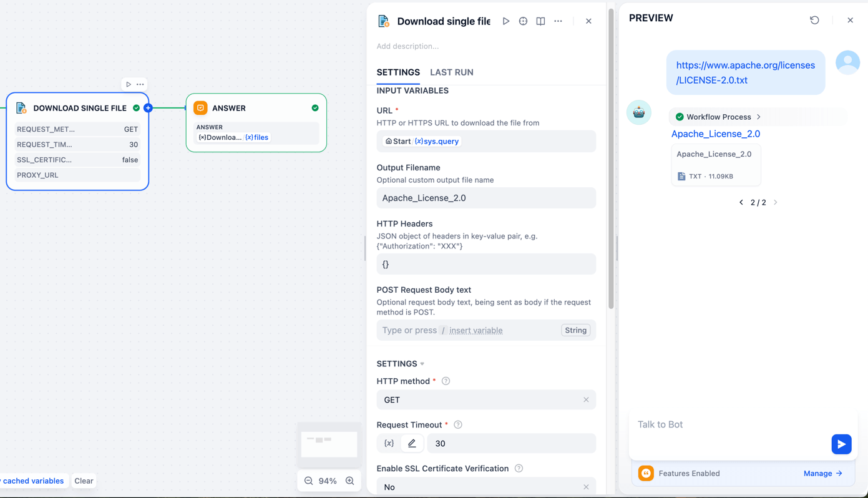The image size is (868, 498).
Task: Click the Apache_License_2.0 TXT file card
Action: click(716, 165)
